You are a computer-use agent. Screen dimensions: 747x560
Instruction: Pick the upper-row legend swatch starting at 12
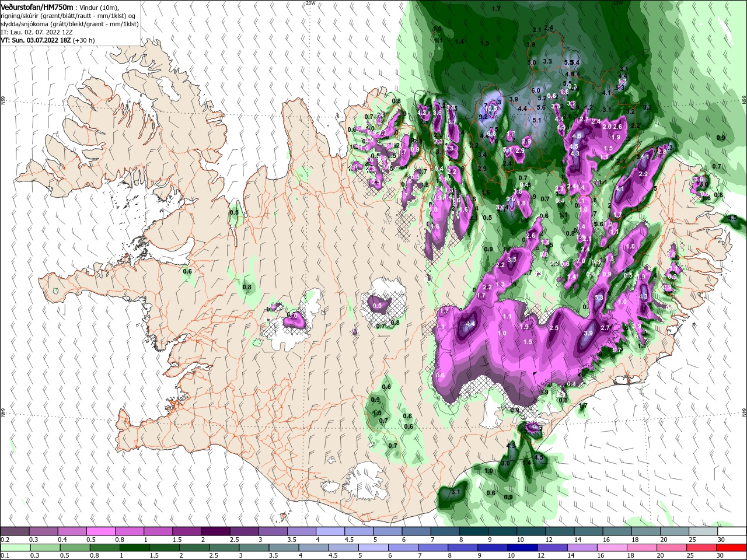[559, 531]
